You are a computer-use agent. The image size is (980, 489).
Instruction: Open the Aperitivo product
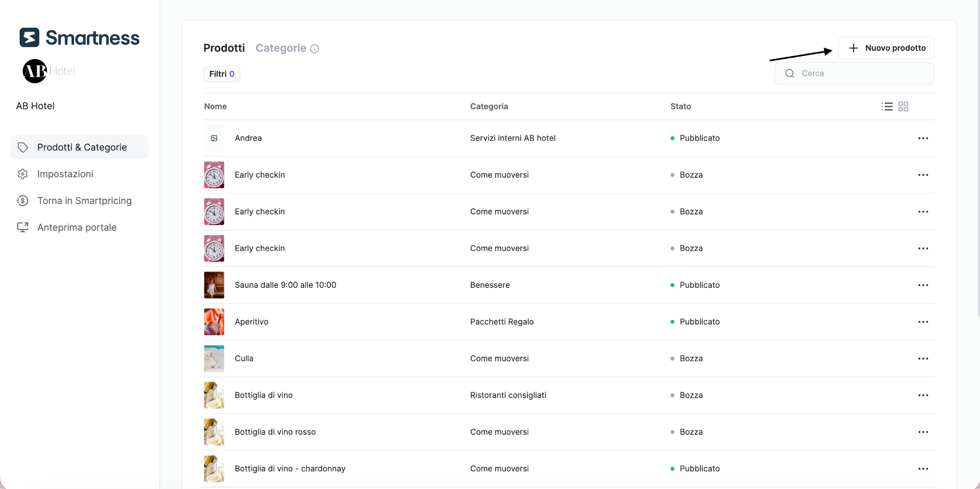tap(251, 322)
